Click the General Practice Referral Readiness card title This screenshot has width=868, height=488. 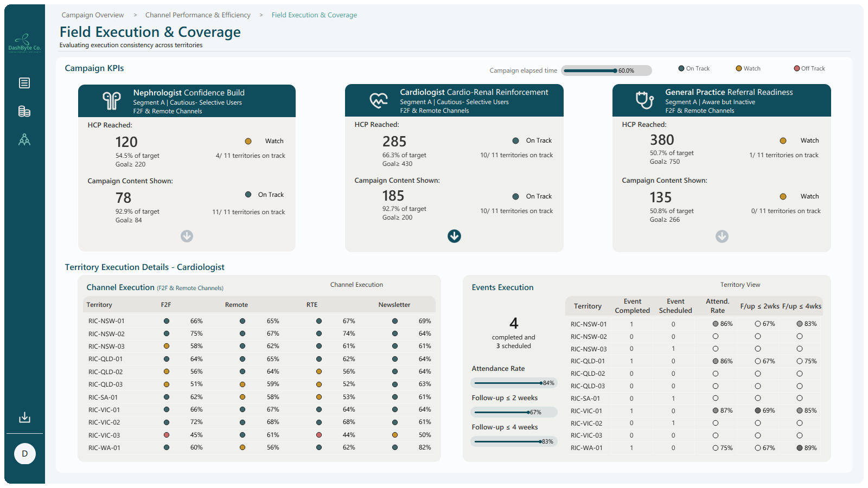click(729, 92)
